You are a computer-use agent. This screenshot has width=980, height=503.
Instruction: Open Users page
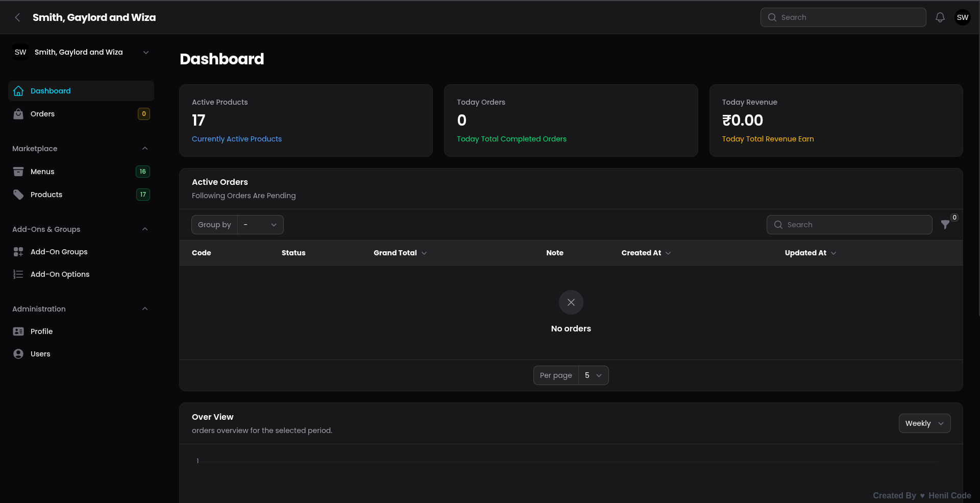point(81,354)
